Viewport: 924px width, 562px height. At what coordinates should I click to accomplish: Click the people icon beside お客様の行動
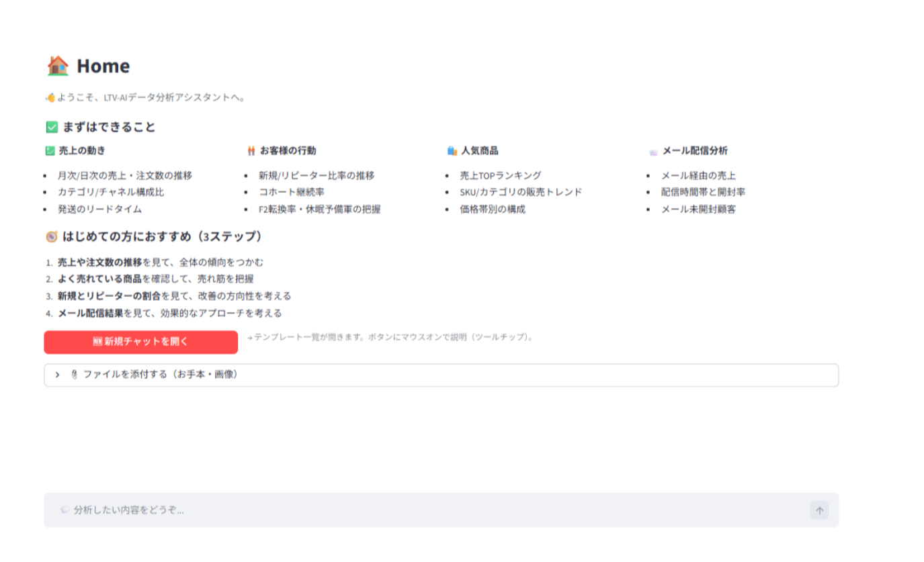251,151
